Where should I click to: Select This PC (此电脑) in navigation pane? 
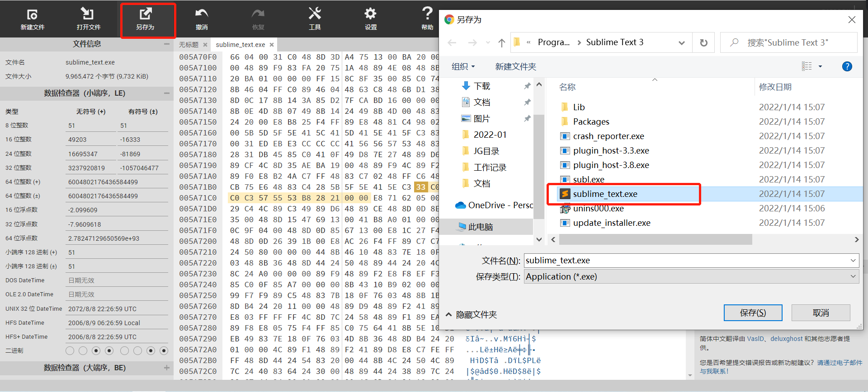[480, 227]
